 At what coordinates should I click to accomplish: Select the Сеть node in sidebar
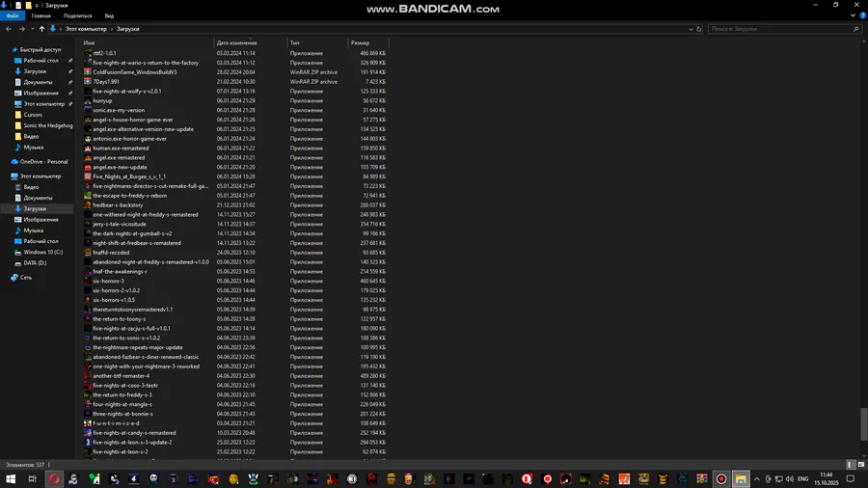coord(25,277)
